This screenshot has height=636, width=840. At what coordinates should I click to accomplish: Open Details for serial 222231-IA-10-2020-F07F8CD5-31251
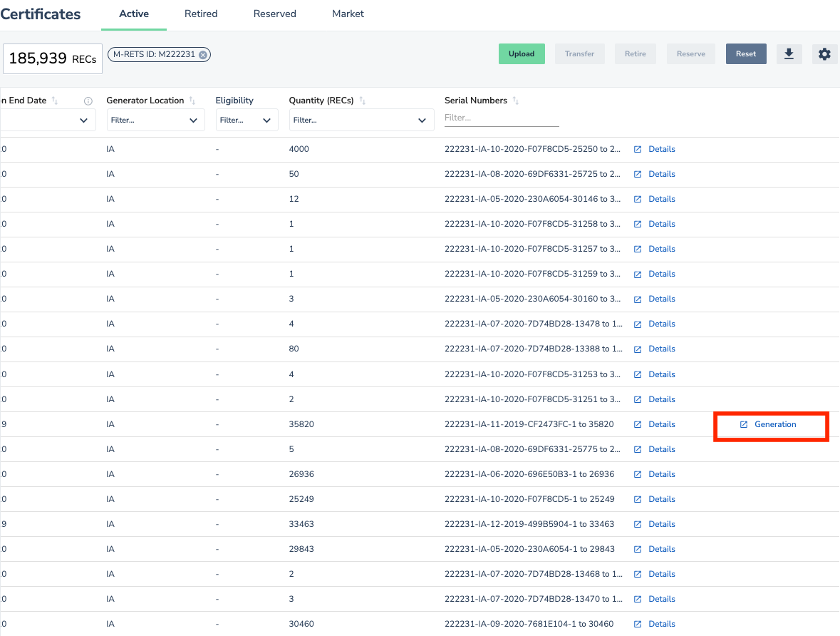[x=662, y=399]
